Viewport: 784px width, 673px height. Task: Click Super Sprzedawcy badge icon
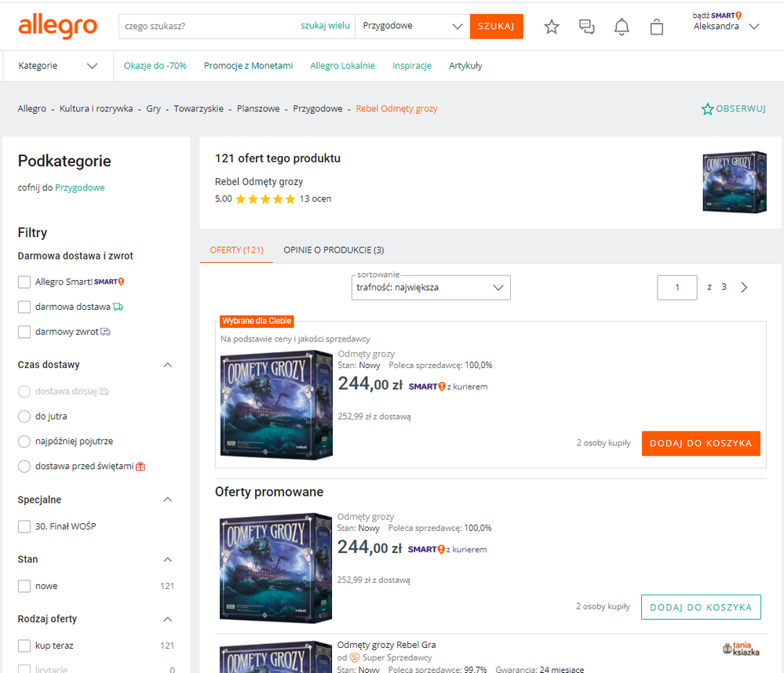[354, 657]
